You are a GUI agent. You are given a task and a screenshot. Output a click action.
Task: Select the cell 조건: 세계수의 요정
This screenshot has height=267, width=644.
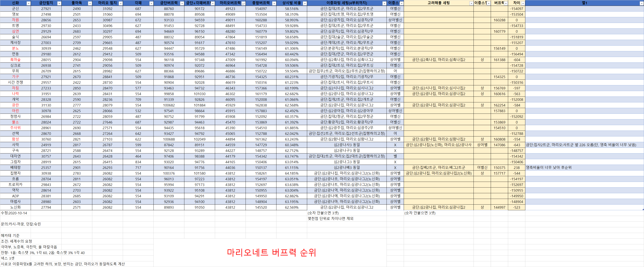[16, 242]
